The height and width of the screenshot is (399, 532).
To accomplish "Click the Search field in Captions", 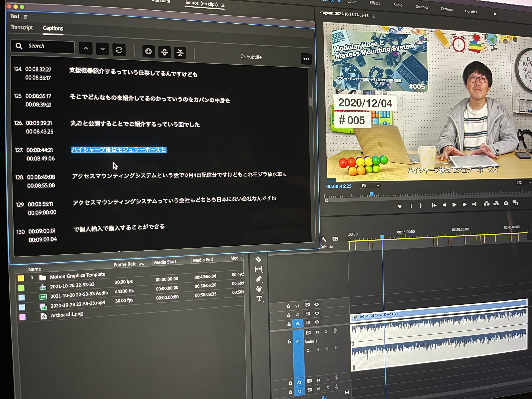I will tap(43, 46).
